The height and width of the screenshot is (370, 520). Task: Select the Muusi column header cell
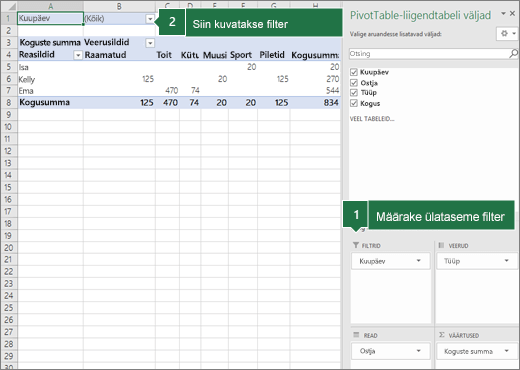[215, 55]
